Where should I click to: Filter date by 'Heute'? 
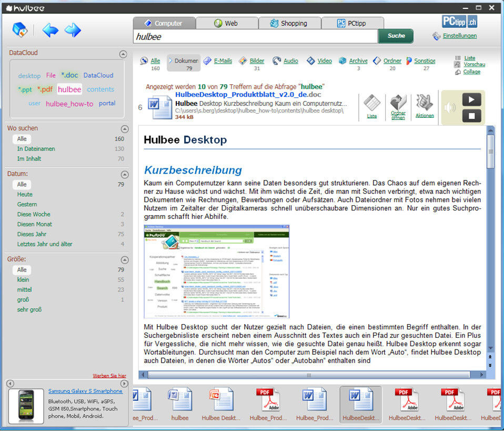click(25, 194)
